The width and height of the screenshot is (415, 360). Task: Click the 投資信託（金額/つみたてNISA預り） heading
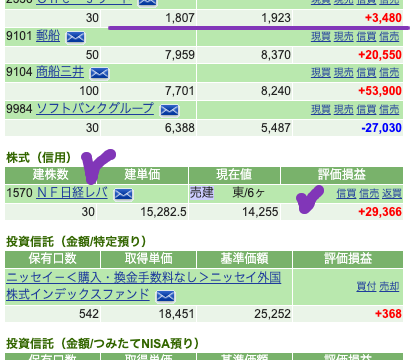coord(103,343)
